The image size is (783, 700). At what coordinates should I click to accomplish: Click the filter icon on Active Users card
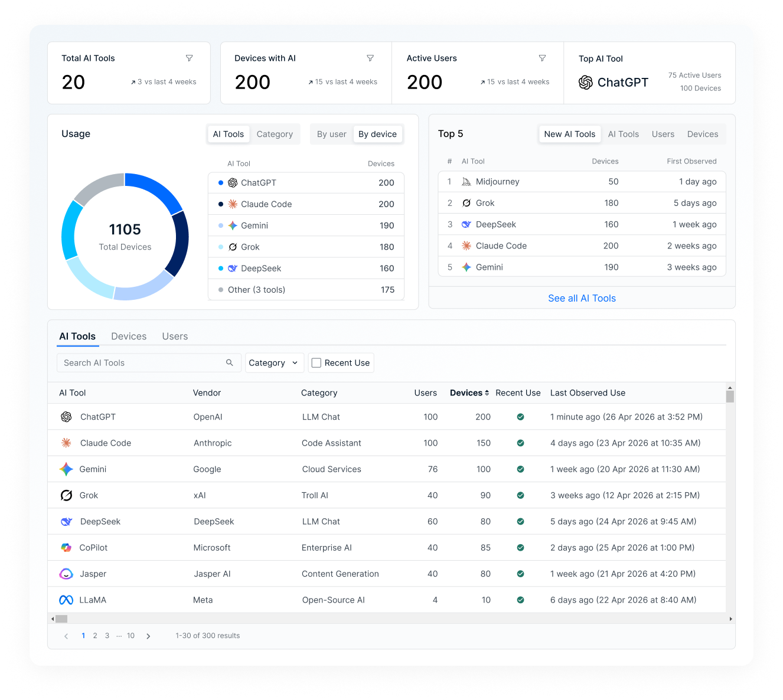coord(542,58)
